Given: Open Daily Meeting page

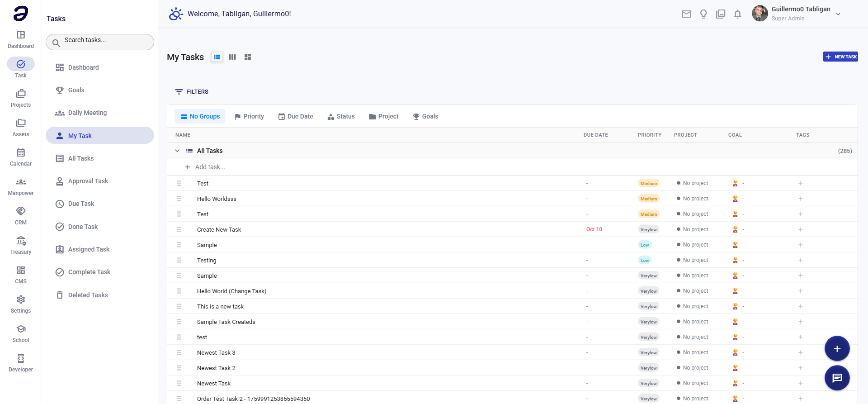Looking at the screenshot, I should (100, 113).
